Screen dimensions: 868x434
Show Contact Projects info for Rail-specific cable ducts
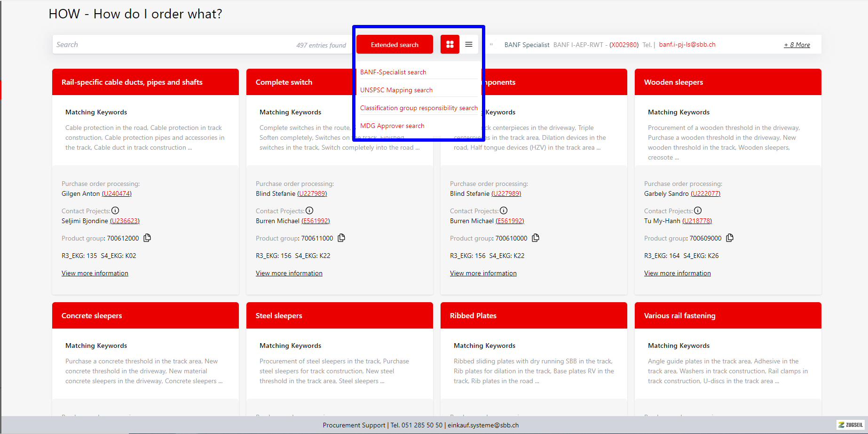tap(115, 210)
